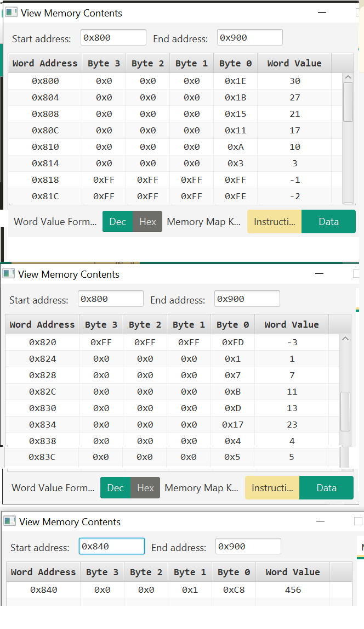The image size is (364, 629).
Task: Click the Word Address column header above 0x820
Action: [x=42, y=324]
